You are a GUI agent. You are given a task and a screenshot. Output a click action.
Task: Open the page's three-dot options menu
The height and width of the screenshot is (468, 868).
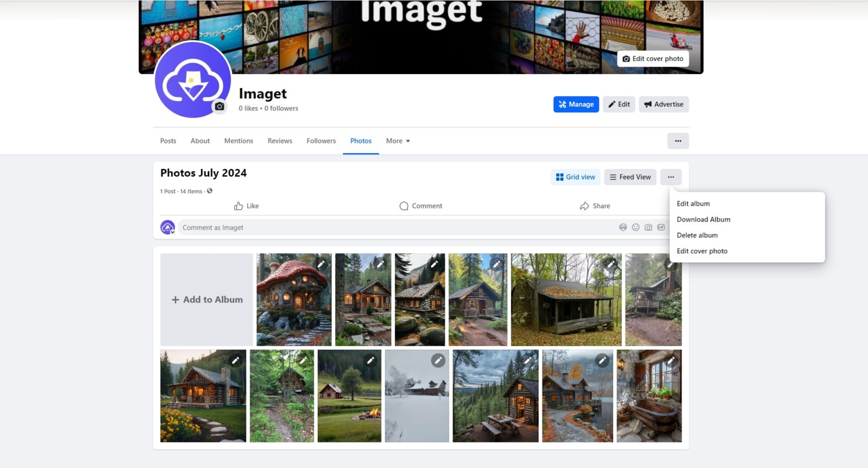(x=678, y=141)
